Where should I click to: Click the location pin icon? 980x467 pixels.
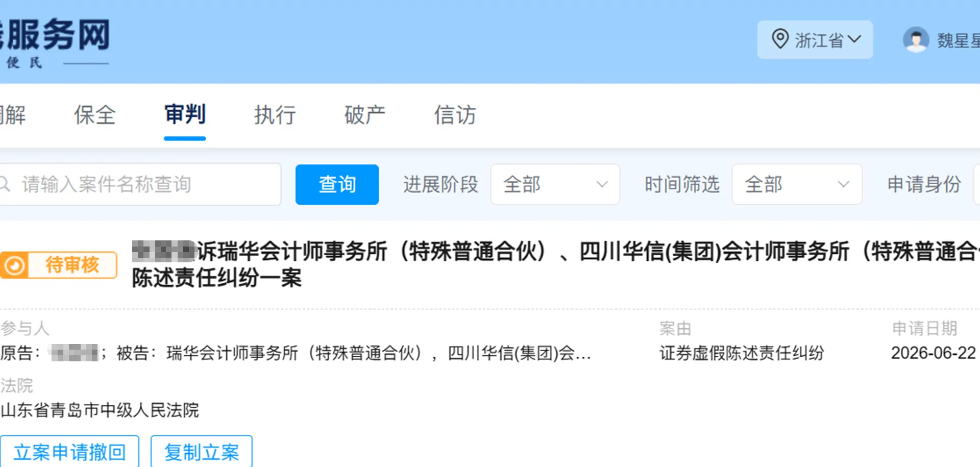(x=779, y=39)
